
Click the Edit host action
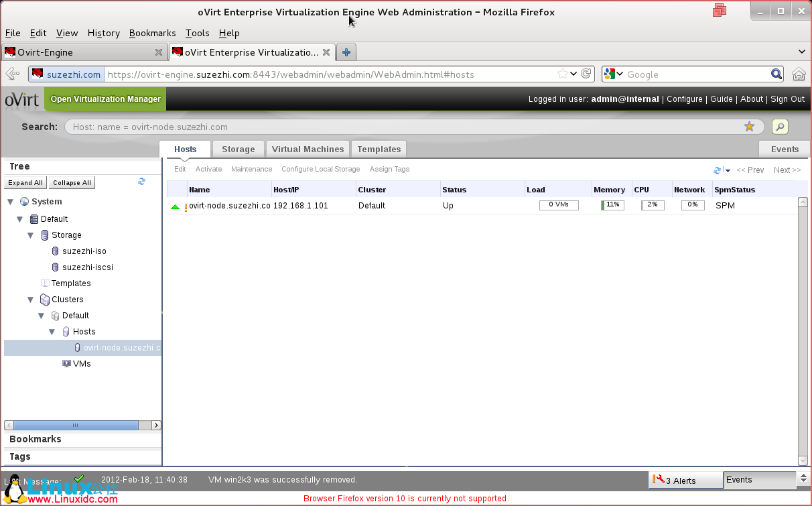[x=180, y=170]
